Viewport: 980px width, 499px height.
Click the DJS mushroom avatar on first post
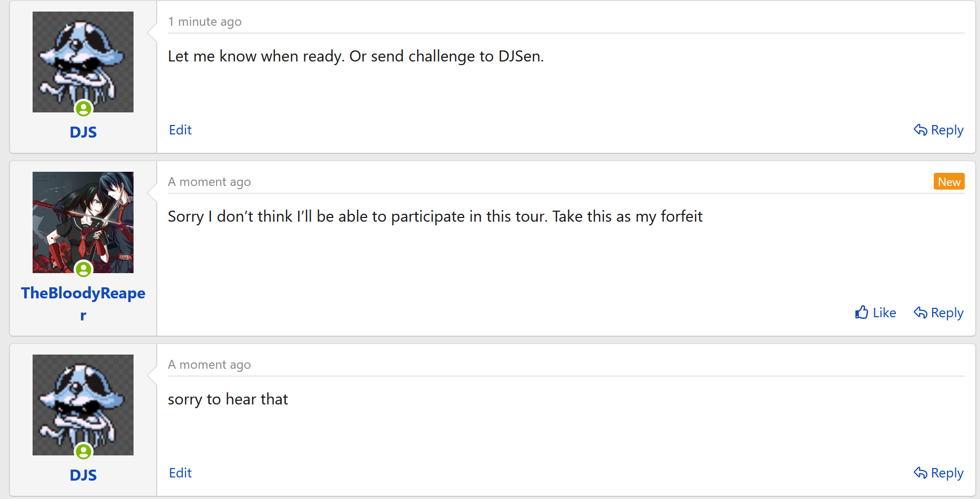point(83,58)
